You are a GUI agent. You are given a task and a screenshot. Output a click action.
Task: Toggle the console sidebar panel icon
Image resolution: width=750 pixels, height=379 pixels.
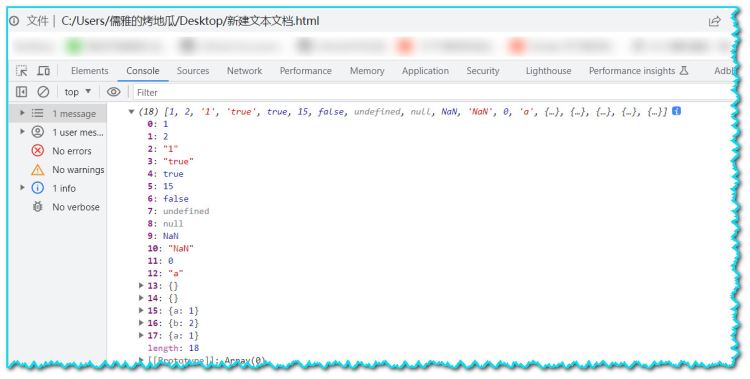[x=22, y=92]
